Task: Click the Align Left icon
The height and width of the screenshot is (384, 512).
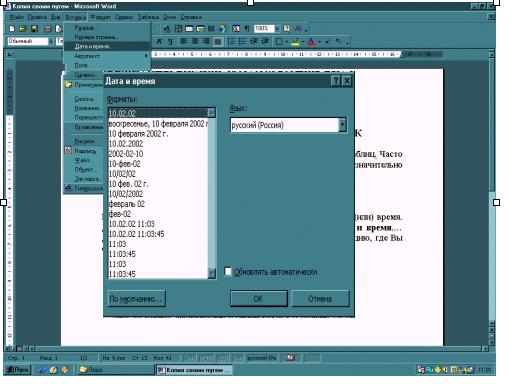Action: point(184,42)
